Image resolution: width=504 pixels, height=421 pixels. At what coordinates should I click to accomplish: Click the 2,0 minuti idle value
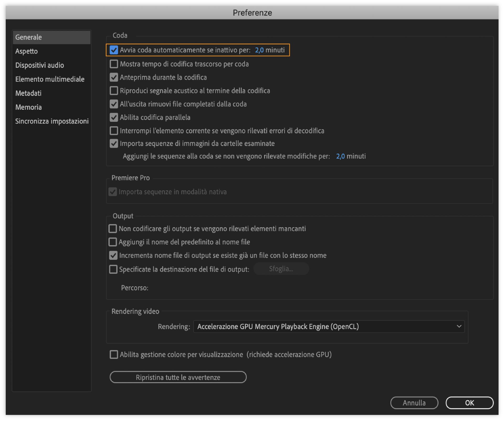pyautogui.click(x=259, y=50)
